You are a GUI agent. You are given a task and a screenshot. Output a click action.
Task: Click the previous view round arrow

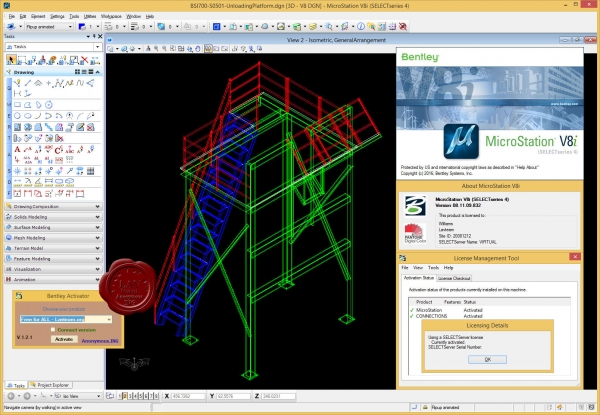[x=11, y=396]
